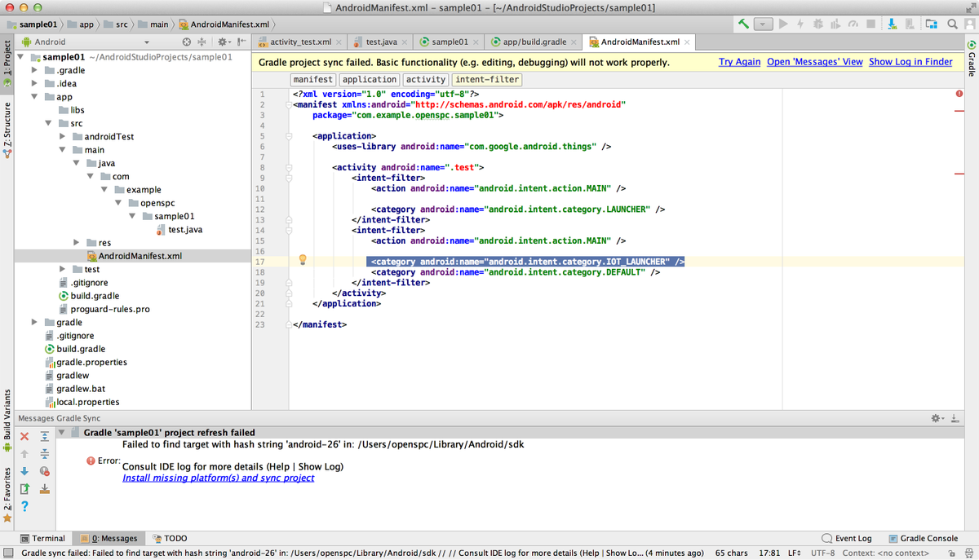This screenshot has width=979, height=560.
Task: Switch to the sample01 editor tab
Action: coord(450,42)
